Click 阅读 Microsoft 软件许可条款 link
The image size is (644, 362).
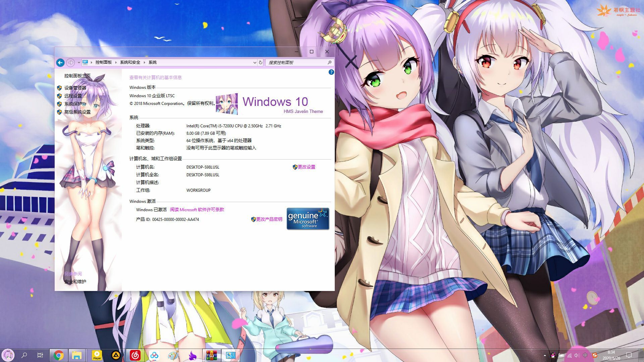(197, 210)
